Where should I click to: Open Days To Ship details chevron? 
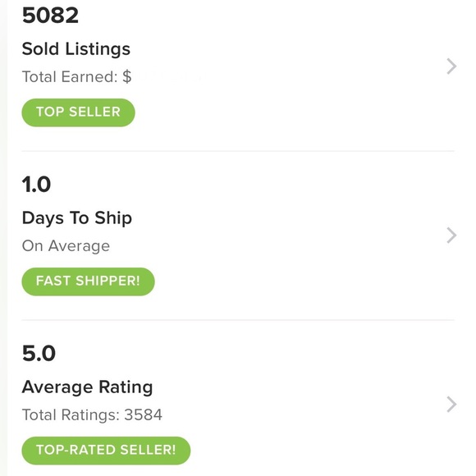451,236
